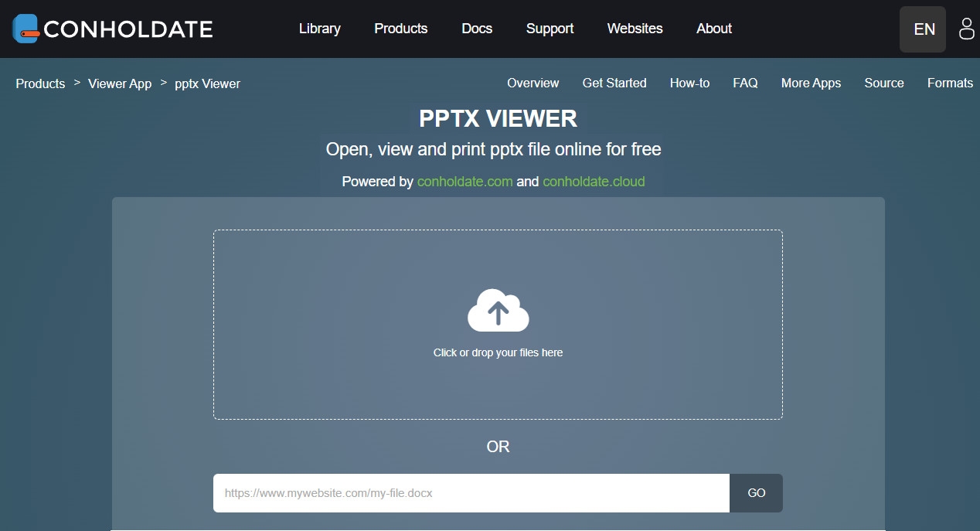This screenshot has width=980, height=531.
Task: Open the More Apps link
Action: pyautogui.click(x=811, y=83)
